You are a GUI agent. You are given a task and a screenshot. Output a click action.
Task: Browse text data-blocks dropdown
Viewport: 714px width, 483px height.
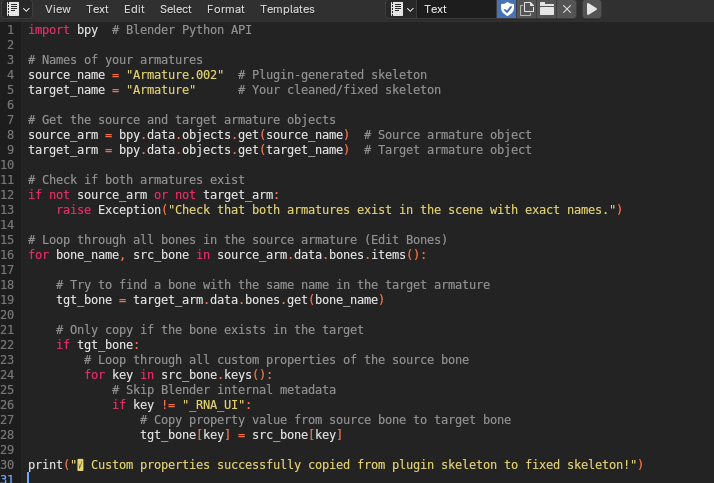tap(402, 9)
